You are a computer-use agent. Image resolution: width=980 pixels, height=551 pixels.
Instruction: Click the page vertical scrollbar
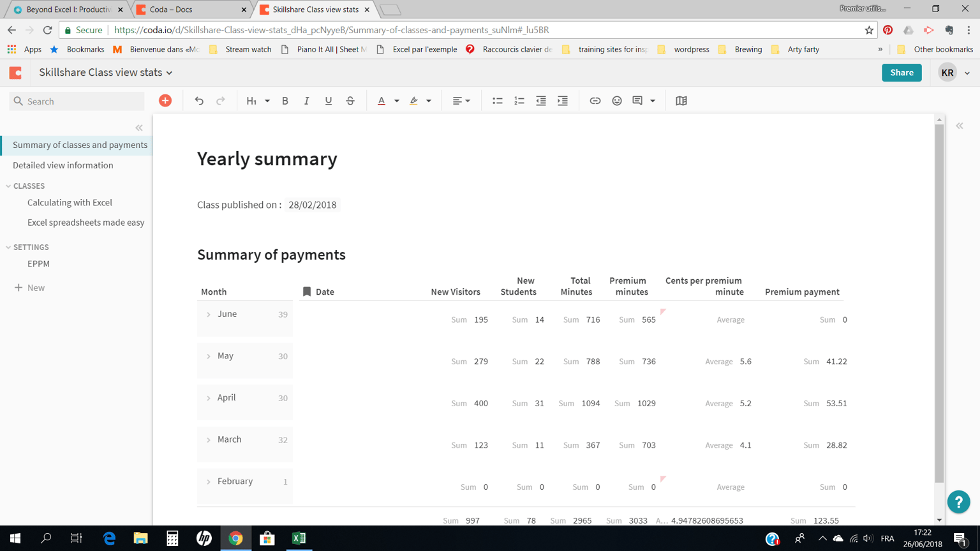click(x=939, y=303)
